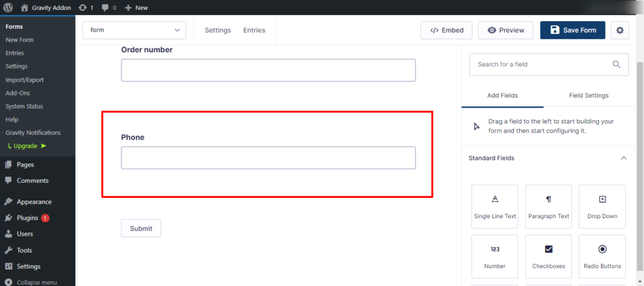Open Plugins in the sidebar menu
The image size is (644, 286).
coord(28,218)
